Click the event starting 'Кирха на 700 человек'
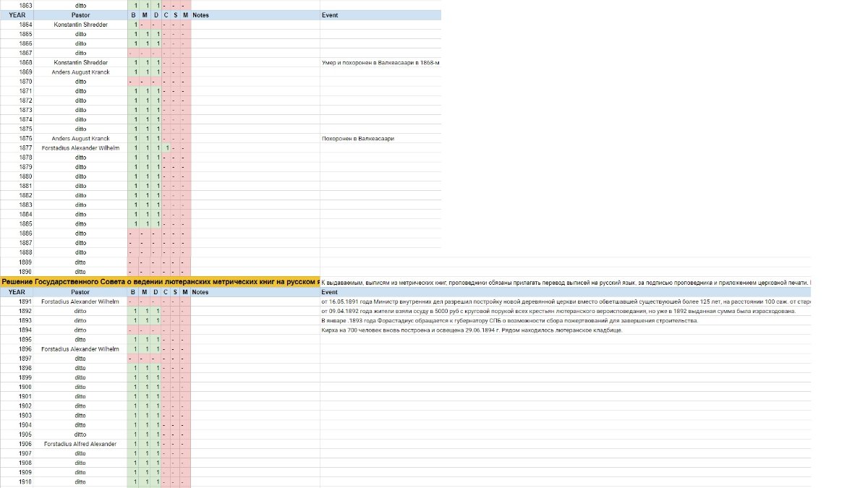 (x=471, y=330)
